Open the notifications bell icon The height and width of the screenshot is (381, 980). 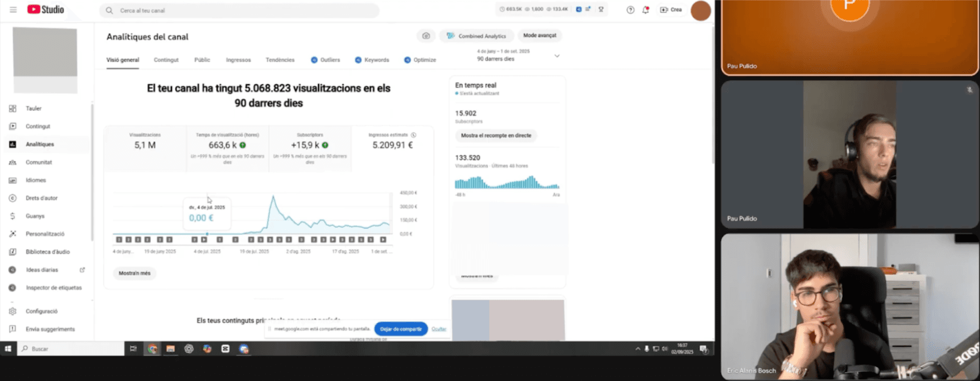(645, 10)
